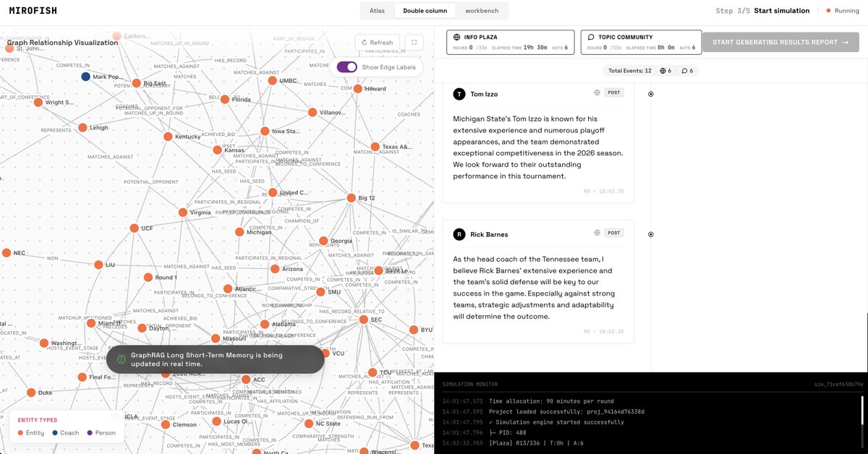
Task: Select the blue Mark Pop... coach node
Action: tap(85, 77)
